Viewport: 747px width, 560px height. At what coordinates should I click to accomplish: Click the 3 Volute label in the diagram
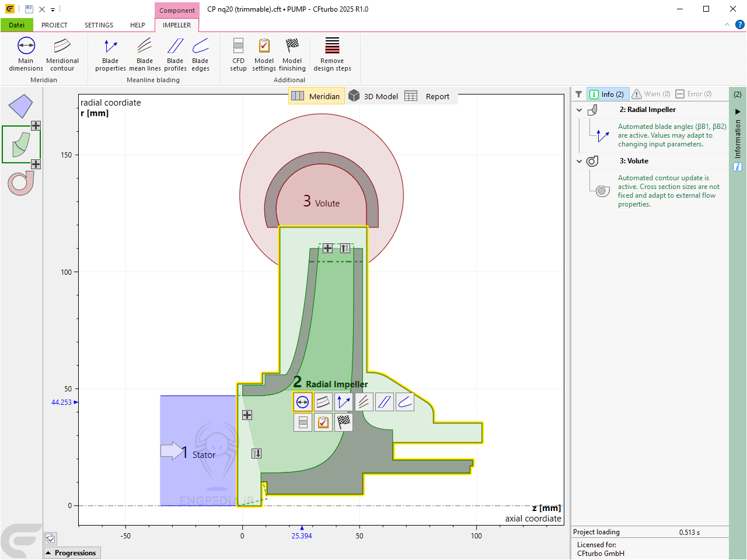coord(321,202)
